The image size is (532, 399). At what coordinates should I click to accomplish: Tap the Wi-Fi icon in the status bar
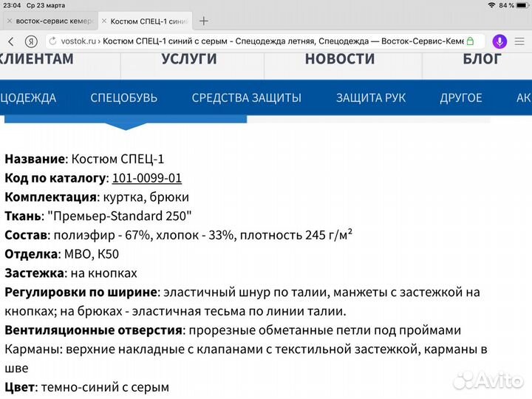[491, 5]
